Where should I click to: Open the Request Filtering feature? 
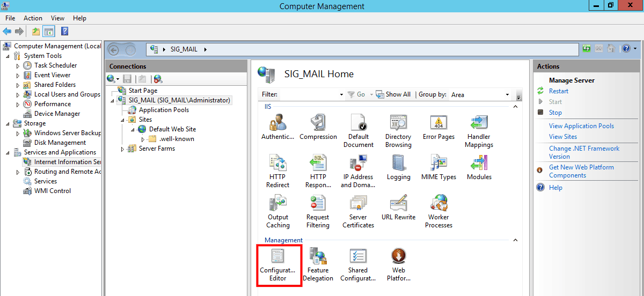coord(318,211)
